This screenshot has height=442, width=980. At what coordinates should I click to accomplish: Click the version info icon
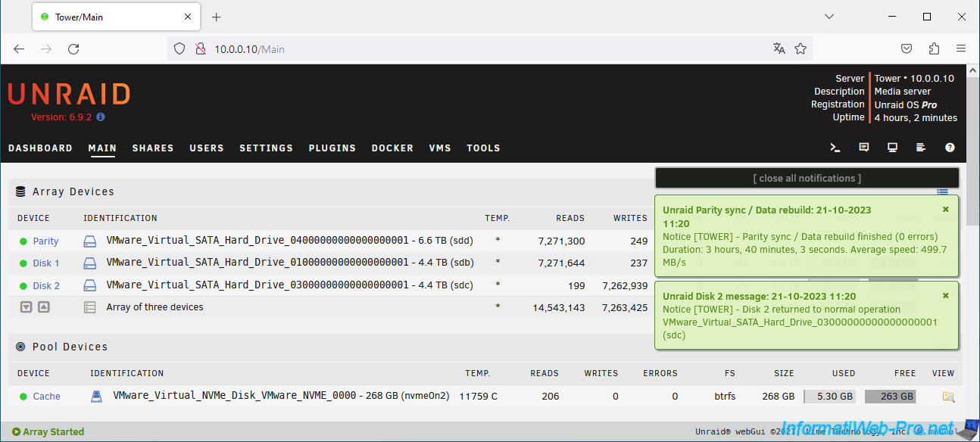pos(101,117)
